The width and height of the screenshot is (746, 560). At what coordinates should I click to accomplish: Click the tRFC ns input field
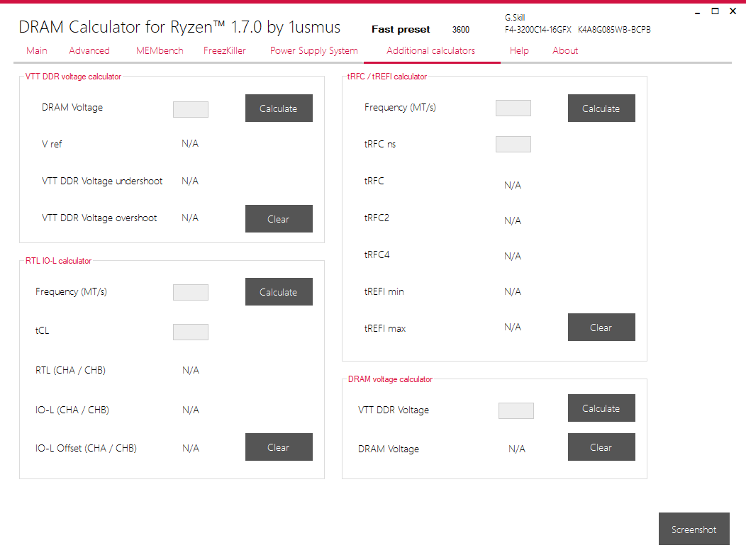click(x=513, y=144)
